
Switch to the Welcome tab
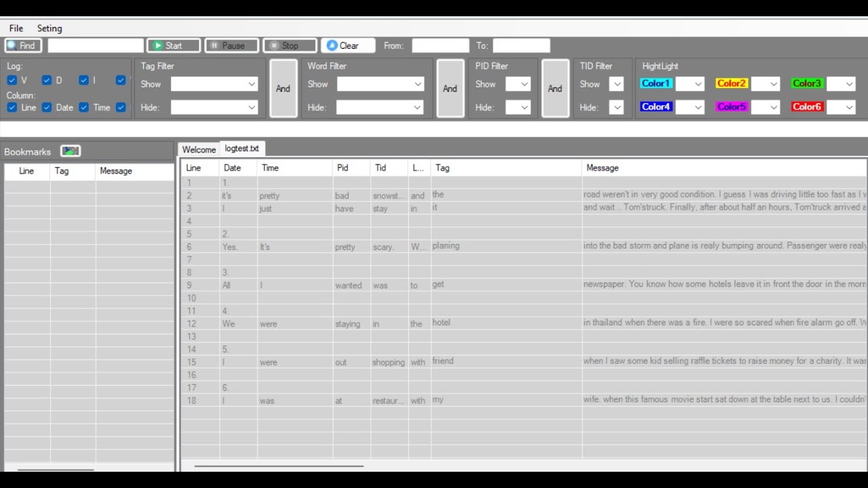tap(199, 149)
